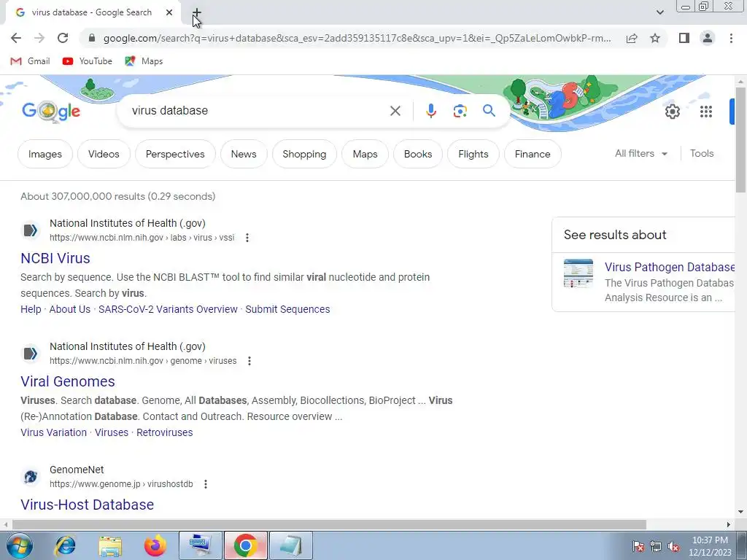
Task: Clear search query with X icon
Action: click(x=395, y=111)
